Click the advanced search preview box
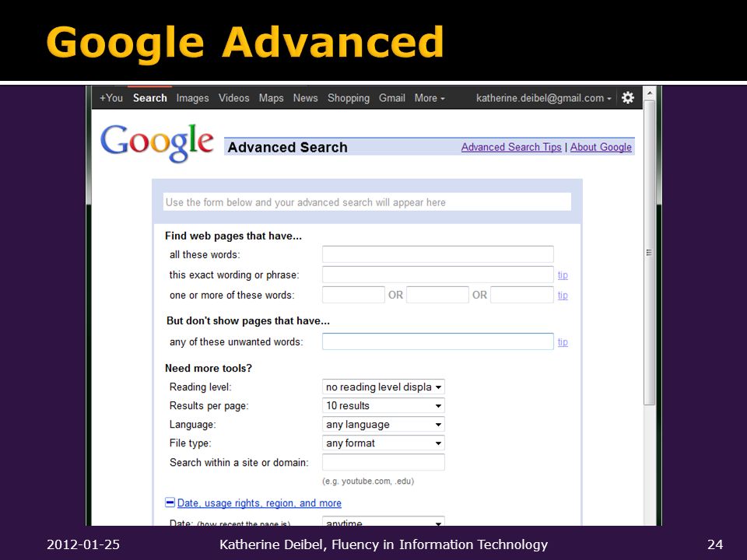 [366, 202]
